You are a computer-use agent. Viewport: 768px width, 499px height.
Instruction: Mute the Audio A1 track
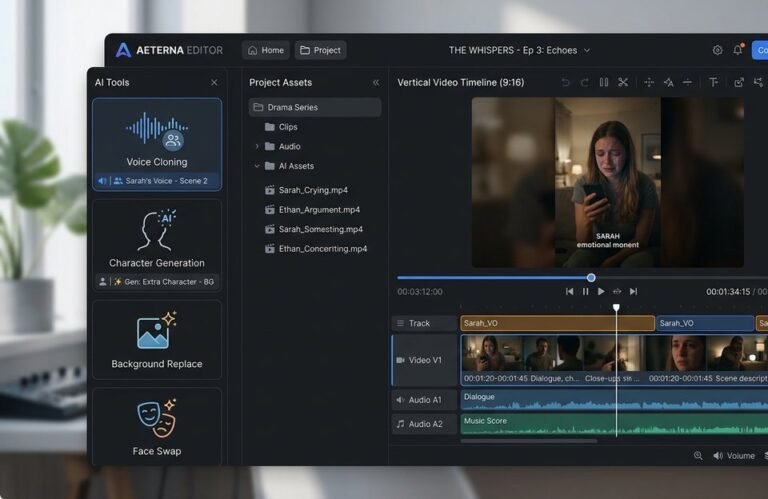pyautogui.click(x=400, y=400)
